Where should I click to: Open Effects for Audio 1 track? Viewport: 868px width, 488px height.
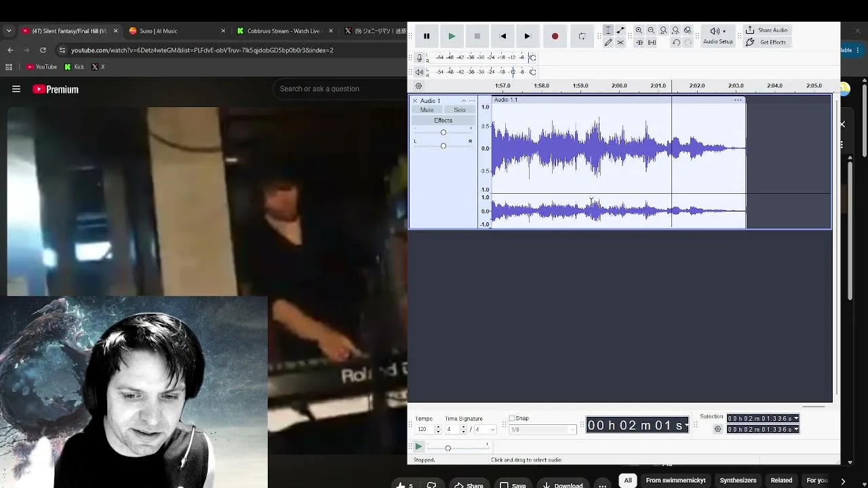coord(443,121)
